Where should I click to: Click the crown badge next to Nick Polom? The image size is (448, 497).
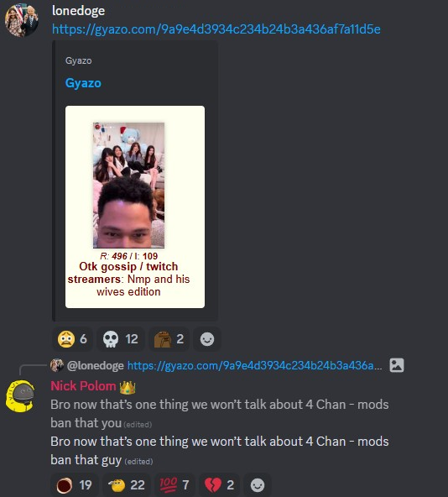pos(128,387)
